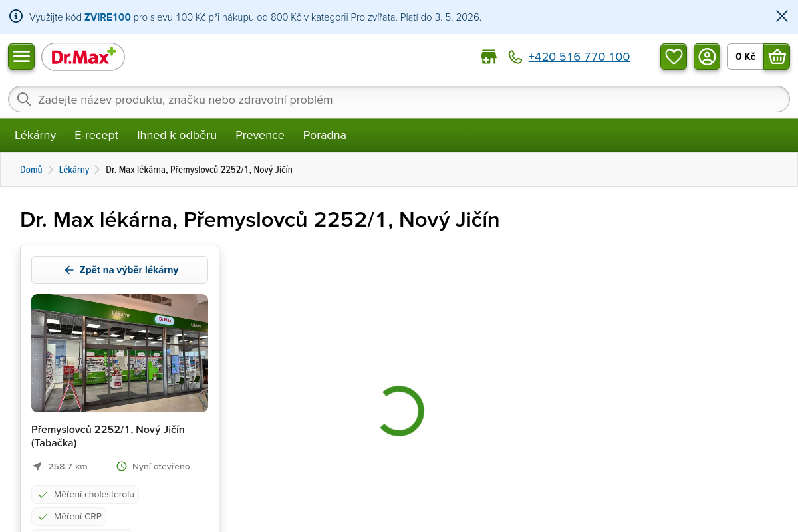Click the search magnifier icon
The image size is (798, 532).
(x=24, y=100)
